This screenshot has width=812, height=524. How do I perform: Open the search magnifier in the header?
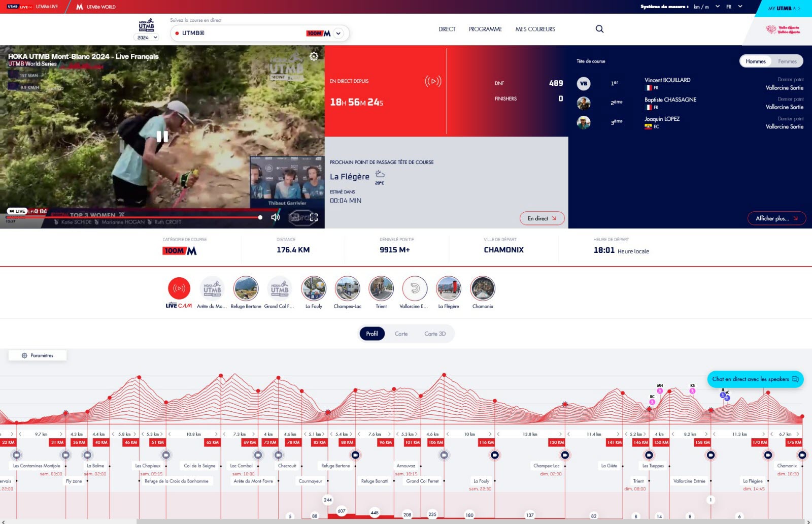pyautogui.click(x=599, y=29)
